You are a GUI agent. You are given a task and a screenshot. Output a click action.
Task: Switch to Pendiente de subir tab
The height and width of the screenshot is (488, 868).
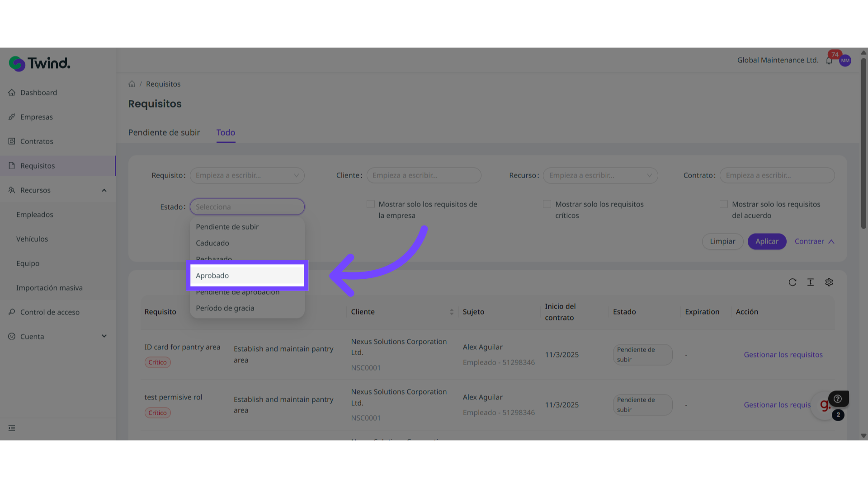(164, 132)
